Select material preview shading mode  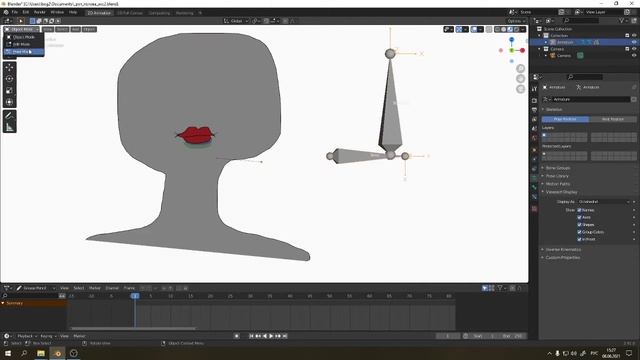click(x=510, y=29)
